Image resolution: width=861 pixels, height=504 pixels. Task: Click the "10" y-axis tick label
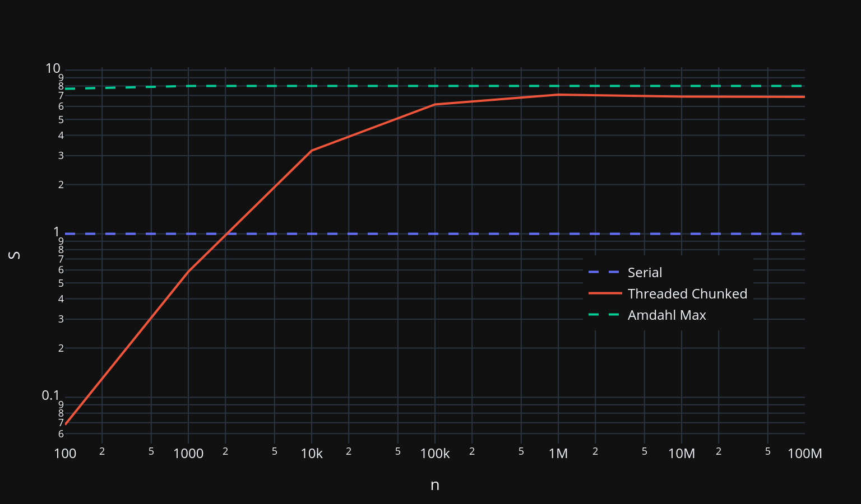tap(53, 68)
